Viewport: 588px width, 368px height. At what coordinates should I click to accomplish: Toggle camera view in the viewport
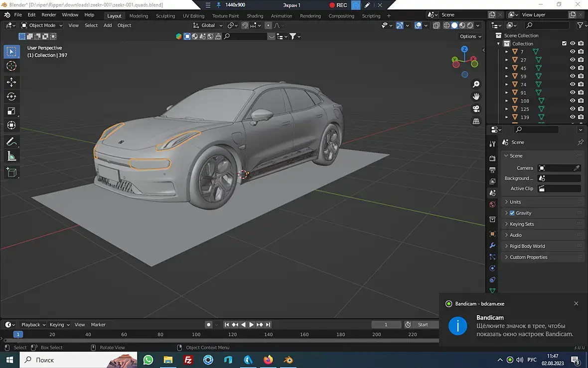pos(476,109)
